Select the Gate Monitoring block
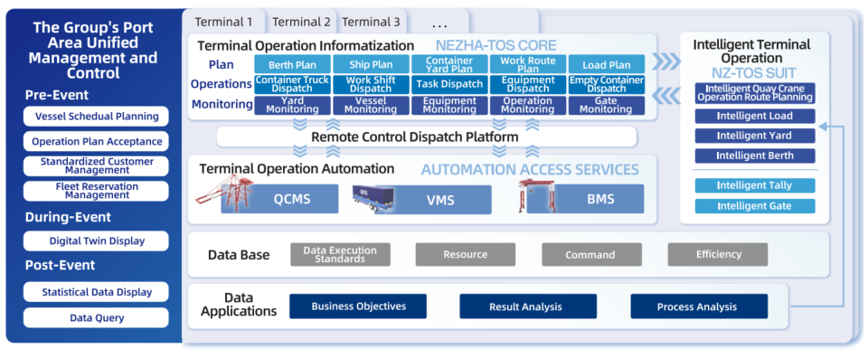This screenshot has height=358, width=868. point(607,106)
